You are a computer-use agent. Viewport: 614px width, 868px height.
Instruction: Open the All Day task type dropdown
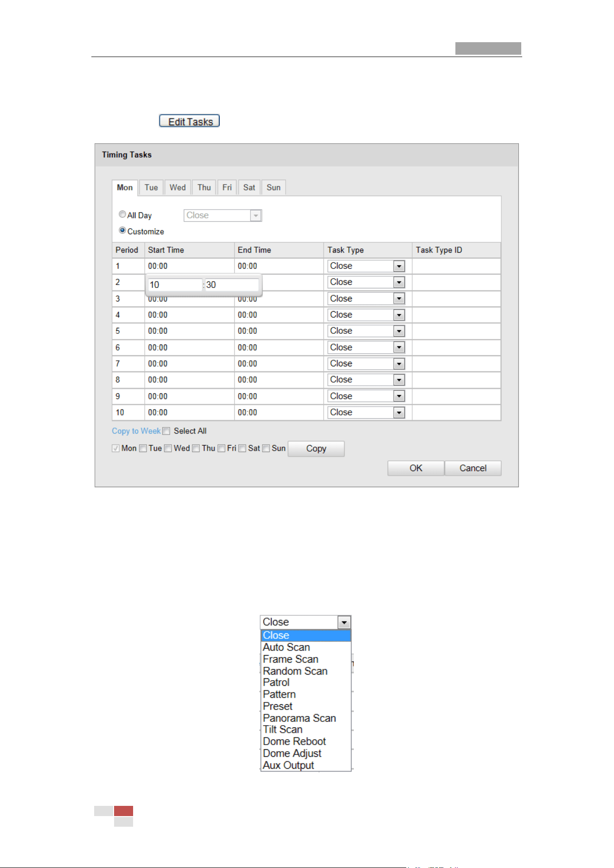coord(223,215)
